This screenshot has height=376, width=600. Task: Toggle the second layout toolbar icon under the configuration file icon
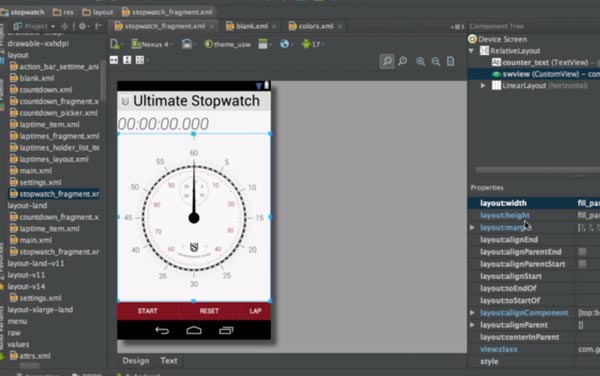(127, 60)
